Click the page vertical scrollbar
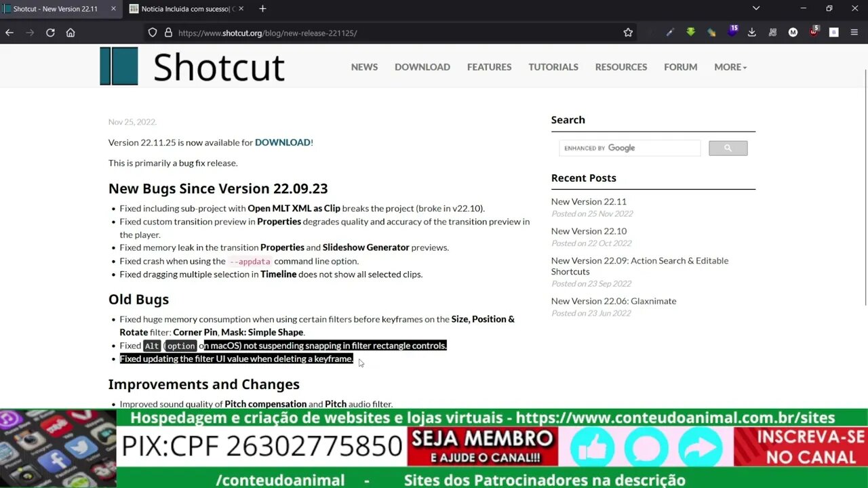868x488 pixels. pos(865,188)
